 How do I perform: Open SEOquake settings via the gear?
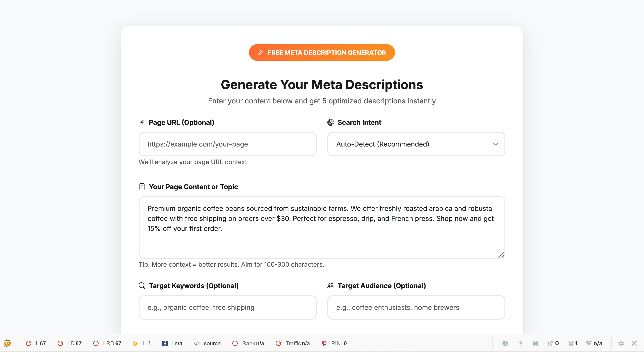pyautogui.click(x=621, y=343)
